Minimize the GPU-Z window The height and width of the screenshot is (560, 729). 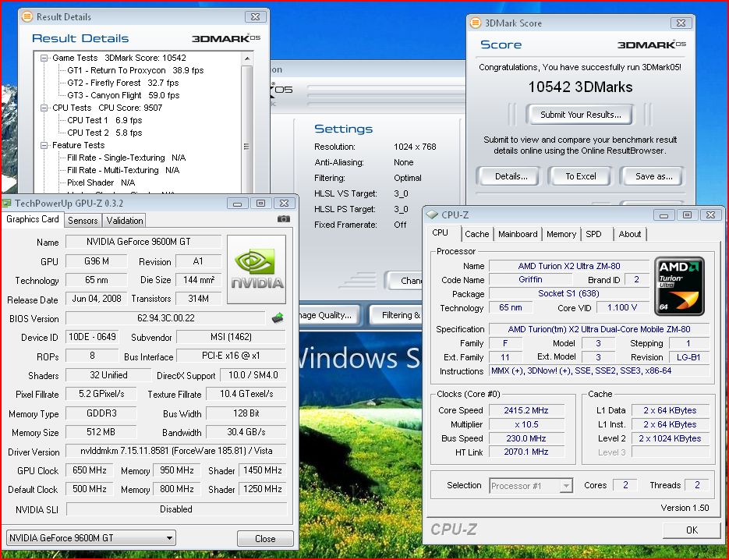coord(238,204)
